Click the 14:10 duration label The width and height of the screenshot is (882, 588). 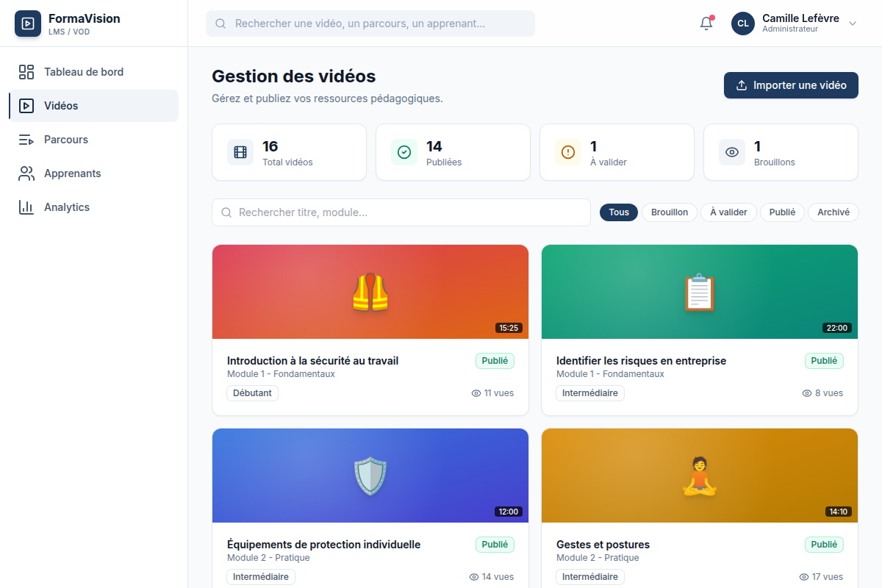click(838, 512)
